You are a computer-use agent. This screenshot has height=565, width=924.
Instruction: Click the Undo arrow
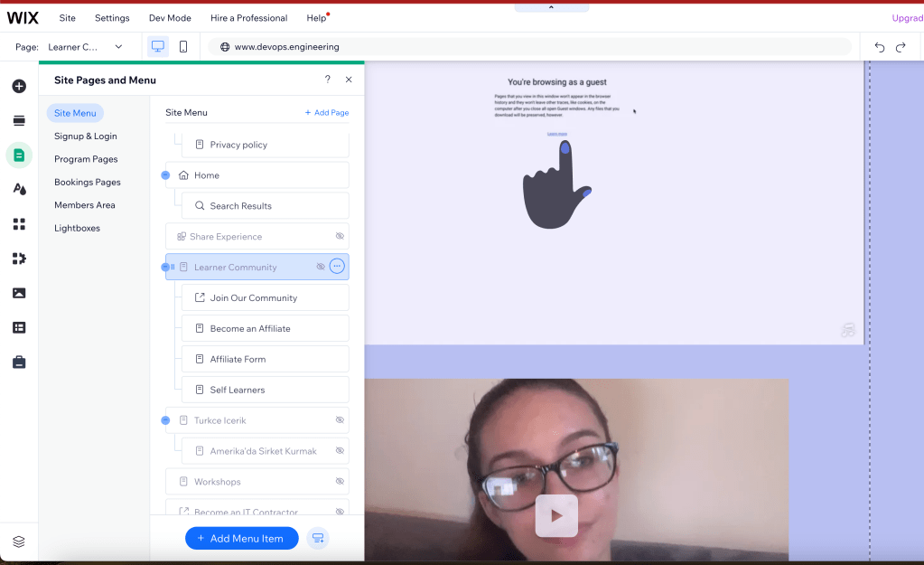pyautogui.click(x=879, y=47)
